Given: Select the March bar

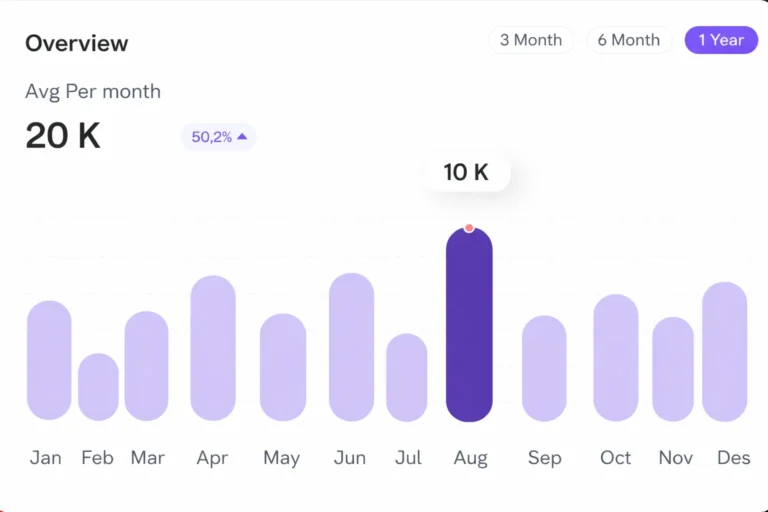Looking at the screenshot, I should pos(147,366).
